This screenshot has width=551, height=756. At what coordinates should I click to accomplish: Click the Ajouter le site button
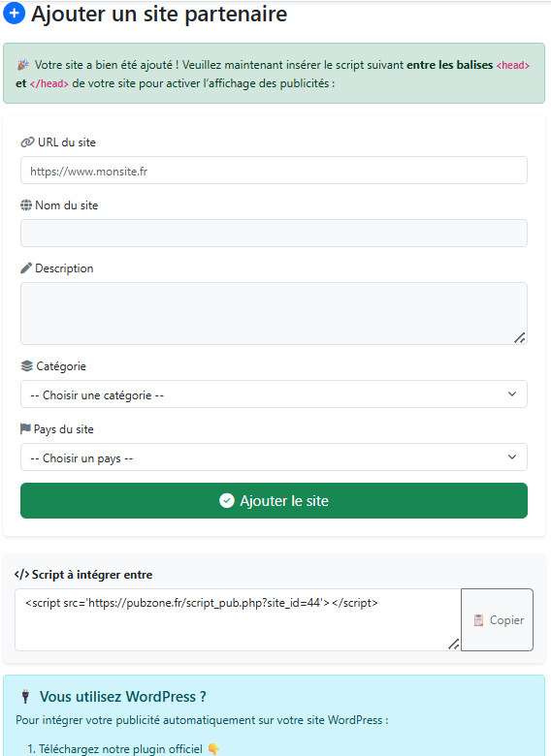pos(274,500)
